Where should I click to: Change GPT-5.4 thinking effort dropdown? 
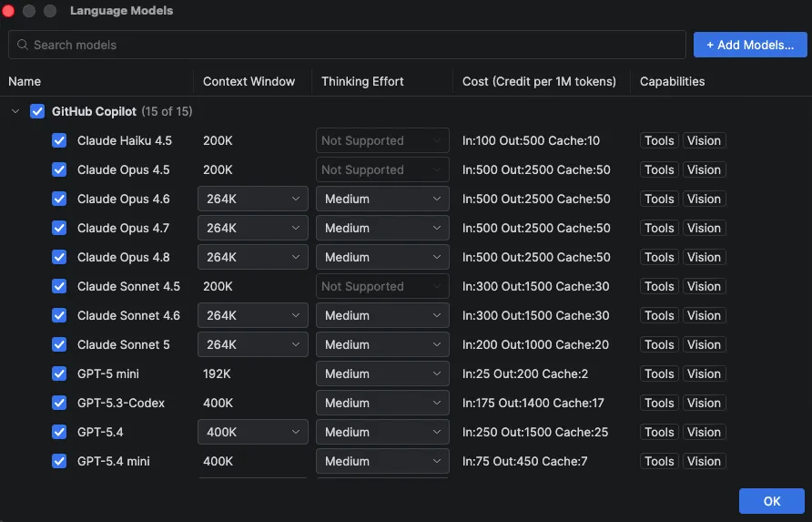click(382, 432)
